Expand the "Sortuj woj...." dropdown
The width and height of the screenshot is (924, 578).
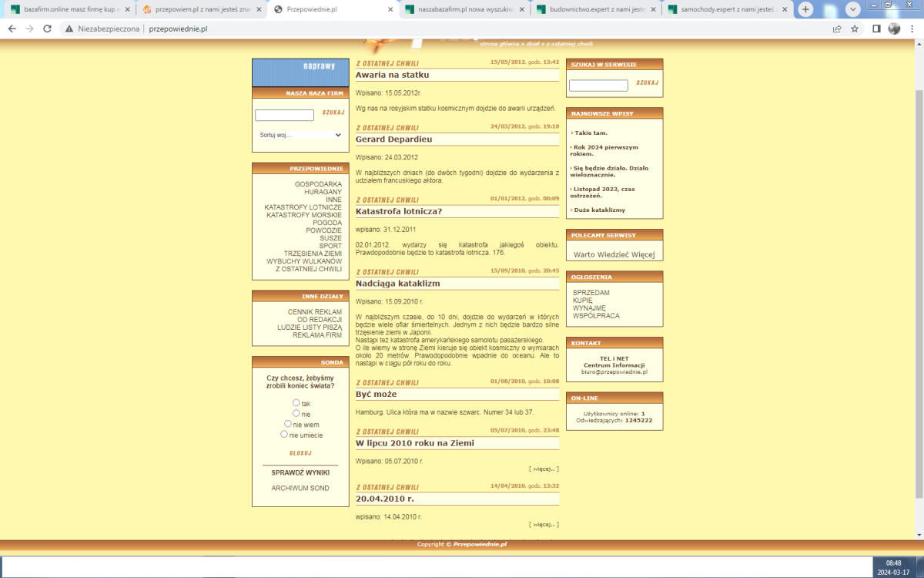click(300, 135)
